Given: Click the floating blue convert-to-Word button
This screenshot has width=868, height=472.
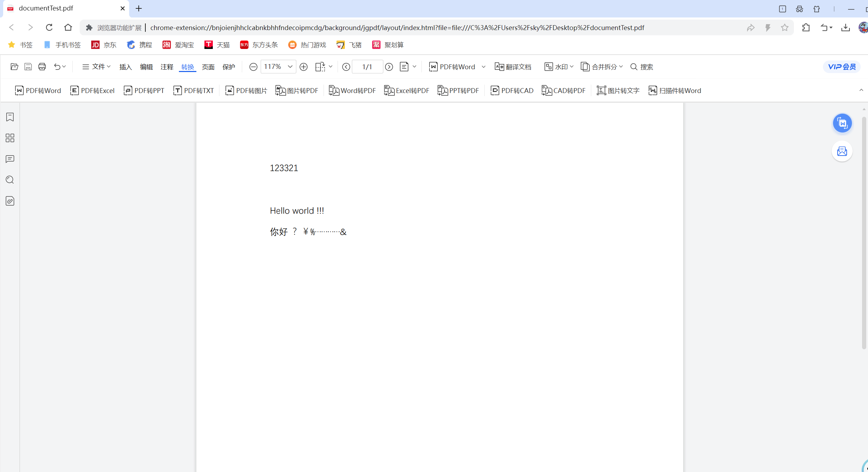Looking at the screenshot, I should (842, 123).
